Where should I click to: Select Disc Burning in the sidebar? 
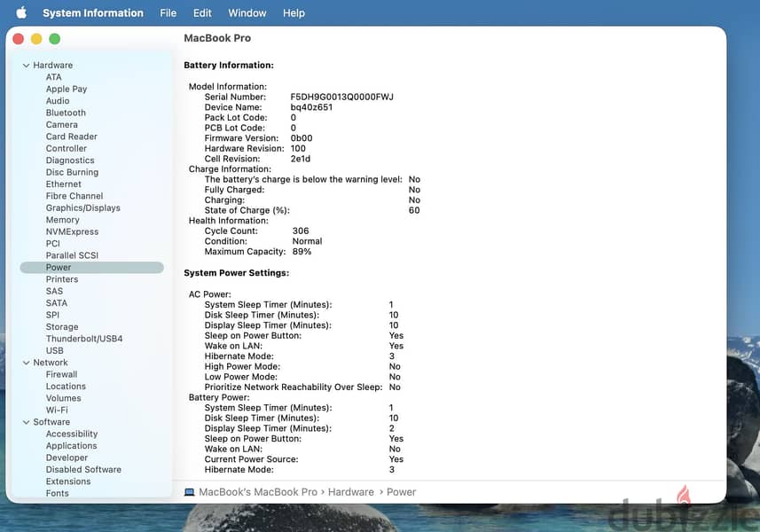pos(72,172)
